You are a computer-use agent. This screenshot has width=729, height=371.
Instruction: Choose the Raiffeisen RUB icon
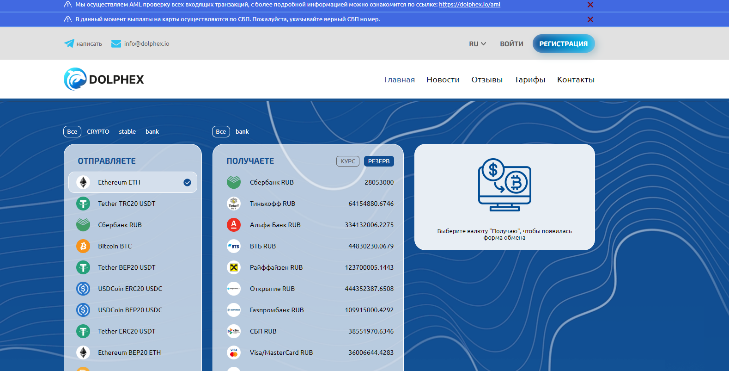pyautogui.click(x=234, y=267)
